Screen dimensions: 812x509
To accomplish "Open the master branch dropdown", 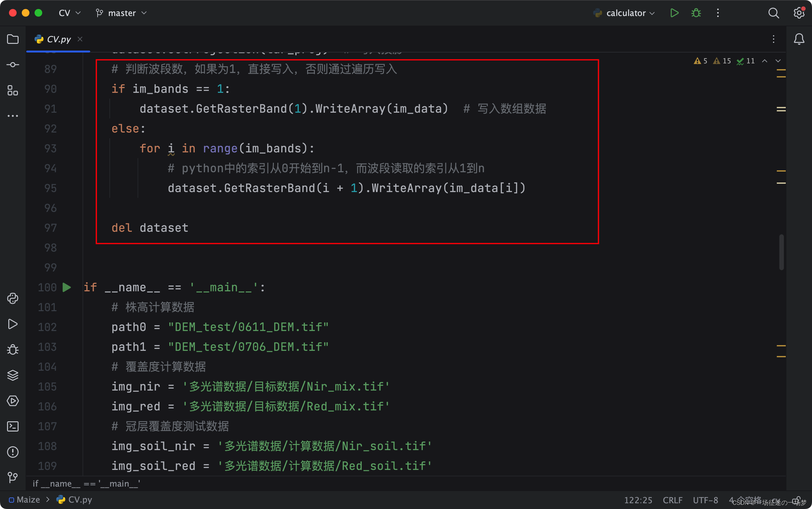I will pyautogui.click(x=121, y=13).
